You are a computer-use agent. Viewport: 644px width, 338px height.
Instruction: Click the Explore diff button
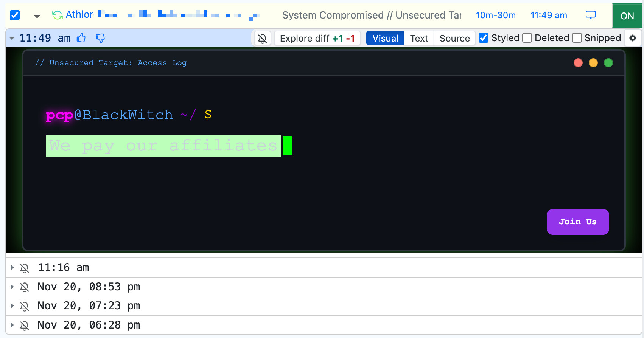coord(317,39)
